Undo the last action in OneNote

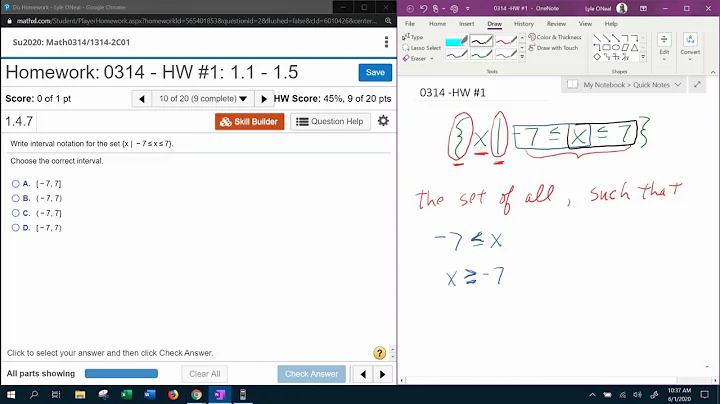click(x=423, y=8)
